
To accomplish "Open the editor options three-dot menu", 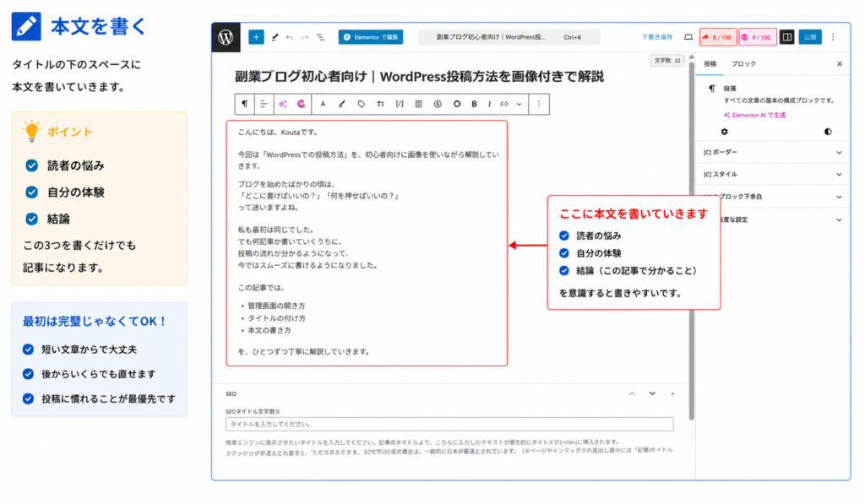I will click(833, 37).
